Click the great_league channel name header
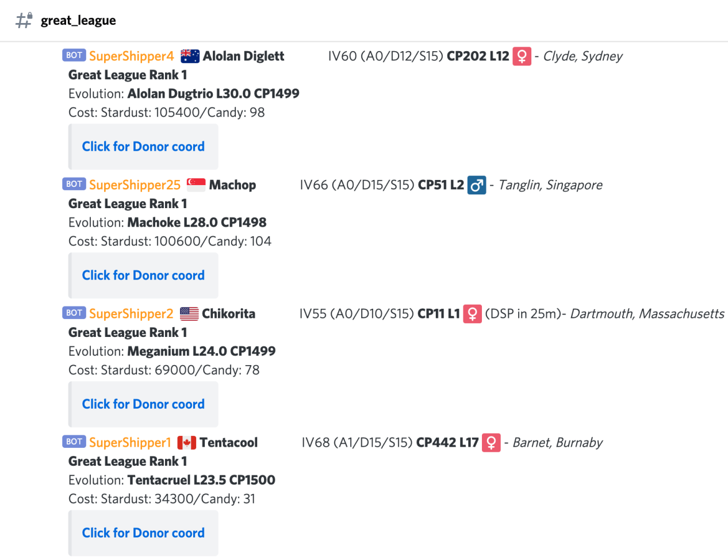Screen dimensions: 728x560 [x=78, y=21]
